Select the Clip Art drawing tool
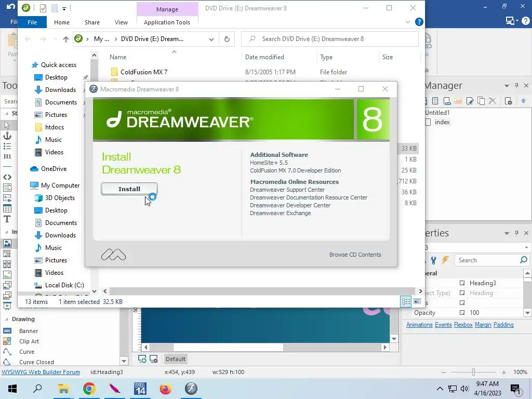 coord(29,341)
